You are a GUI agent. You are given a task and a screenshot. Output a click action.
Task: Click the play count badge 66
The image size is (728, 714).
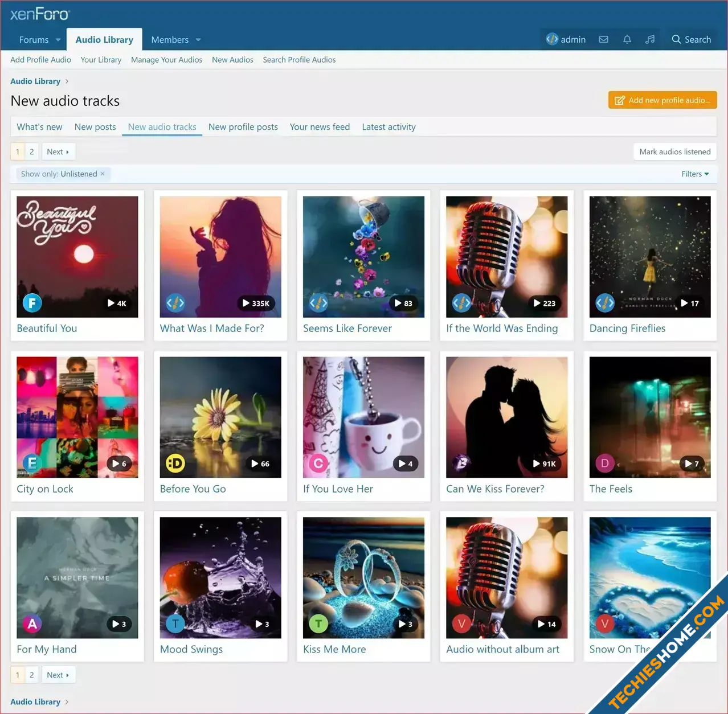pos(260,464)
